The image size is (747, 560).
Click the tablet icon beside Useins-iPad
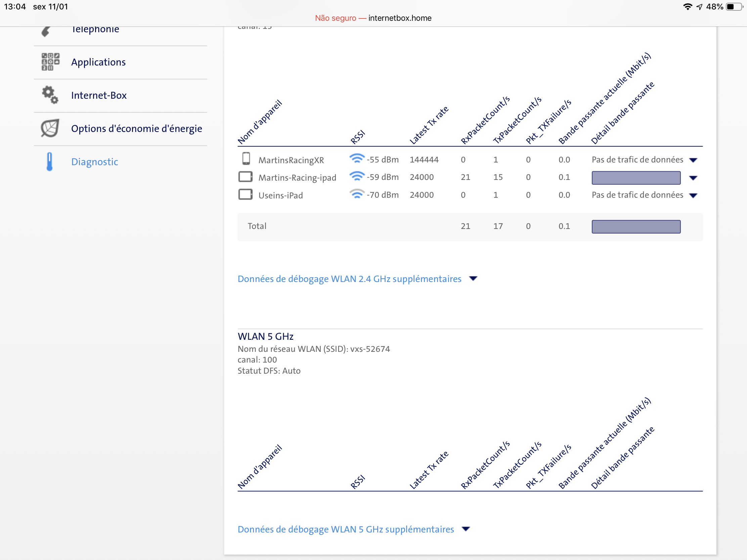(x=246, y=195)
